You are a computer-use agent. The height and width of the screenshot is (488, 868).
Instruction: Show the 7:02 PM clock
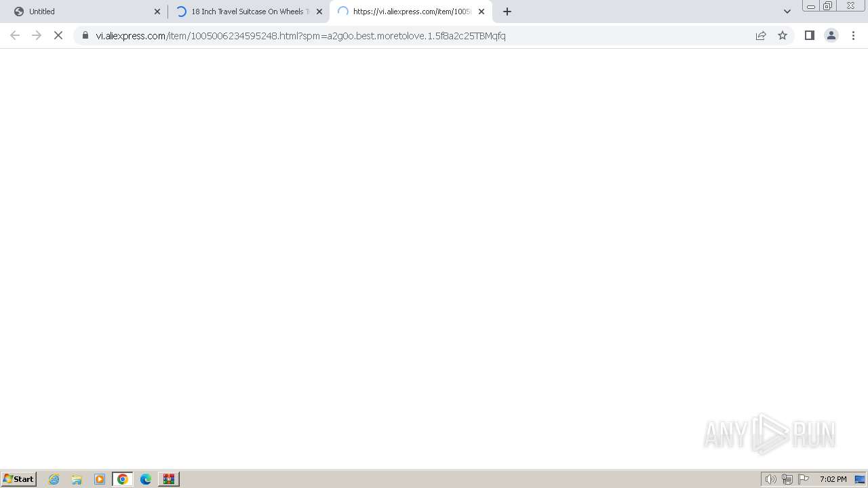tap(833, 479)
